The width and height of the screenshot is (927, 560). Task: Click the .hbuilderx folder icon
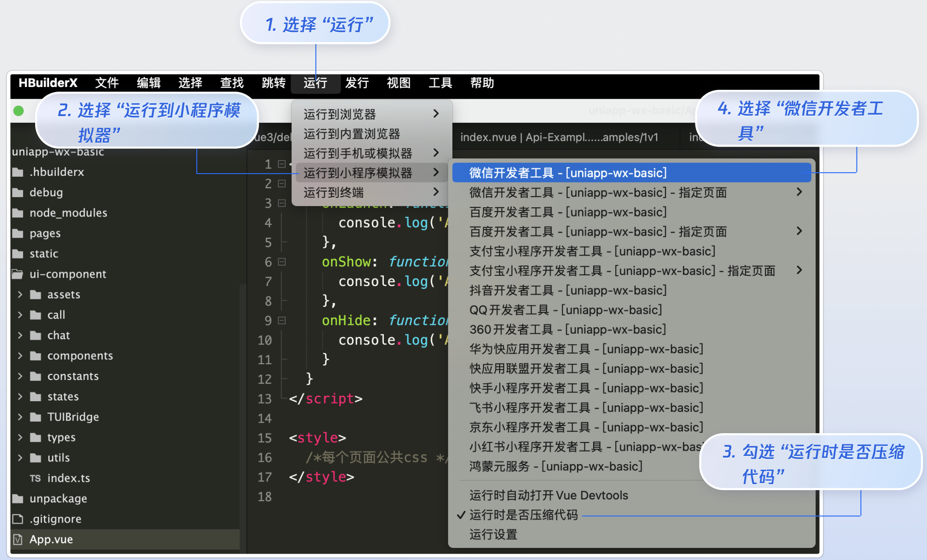[x=18, y=172]
